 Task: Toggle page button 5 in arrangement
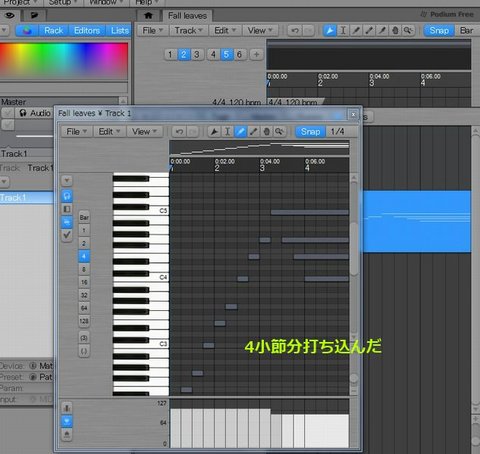226,54
